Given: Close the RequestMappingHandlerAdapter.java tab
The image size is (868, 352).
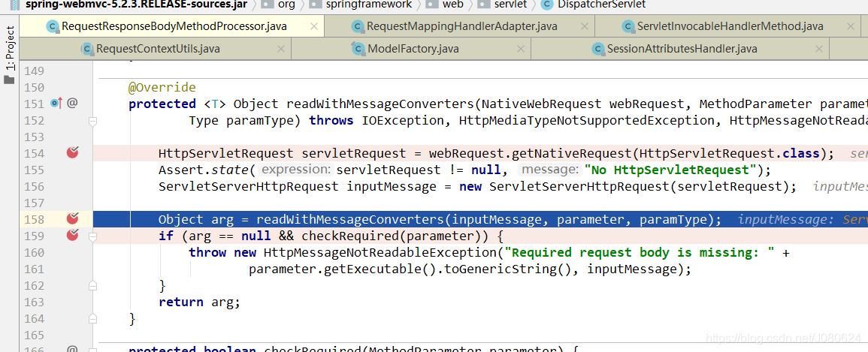Looking at the screenshot, I should [585, 26].
